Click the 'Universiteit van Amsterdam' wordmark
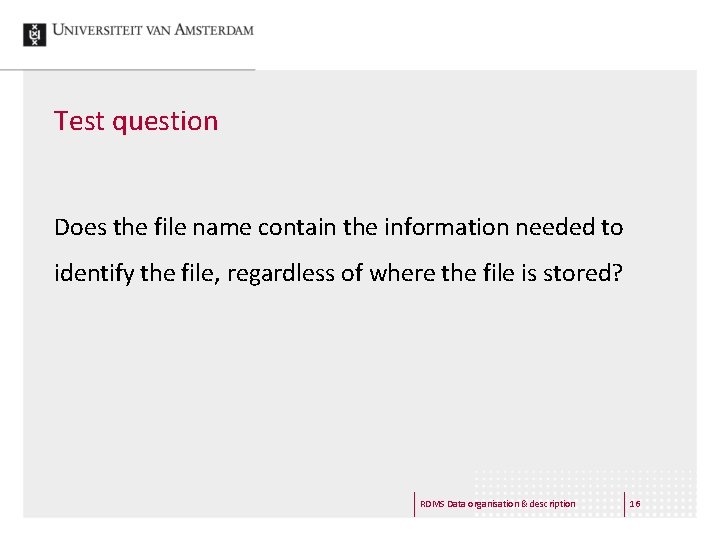The image size is (720, 540). point(153,30)
